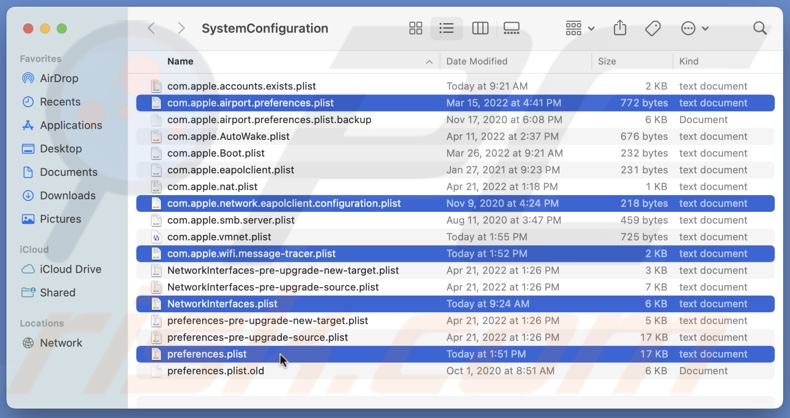
Task: Select com.apple.network.eapolclient.configuration.plist file
Action: click(x=455, y=203)
